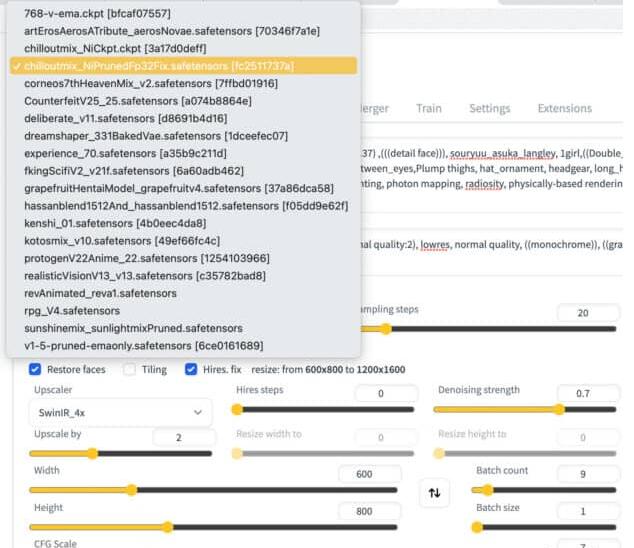Pick the checked chilloutmix_NiPrunedFp32Fix.safetensors entry
Screen dimensions: 634x548
coord(184,66)
